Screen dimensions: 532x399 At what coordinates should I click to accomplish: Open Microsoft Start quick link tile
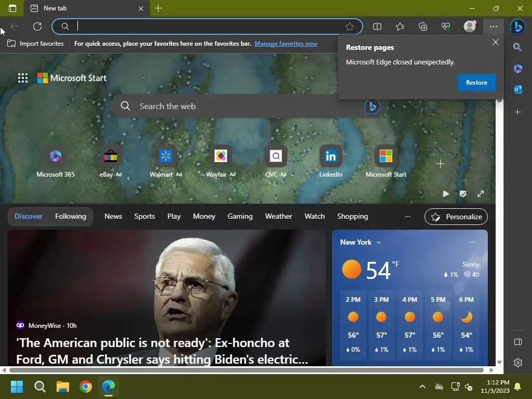[x=386, y=163]
